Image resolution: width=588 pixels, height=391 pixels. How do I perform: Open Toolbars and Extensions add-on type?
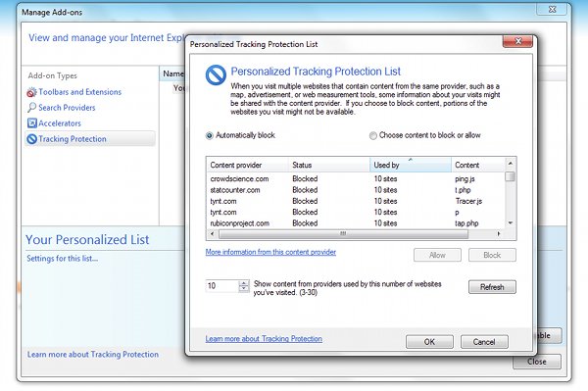[74, 92]
